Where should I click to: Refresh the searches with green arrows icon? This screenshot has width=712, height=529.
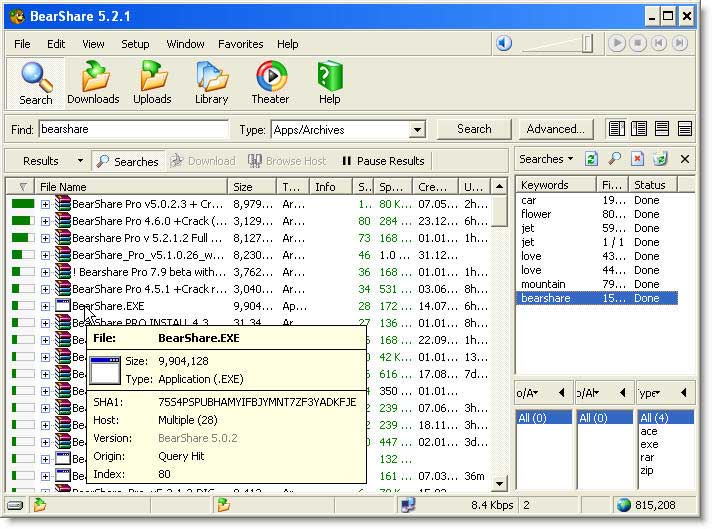pos(591,159)
